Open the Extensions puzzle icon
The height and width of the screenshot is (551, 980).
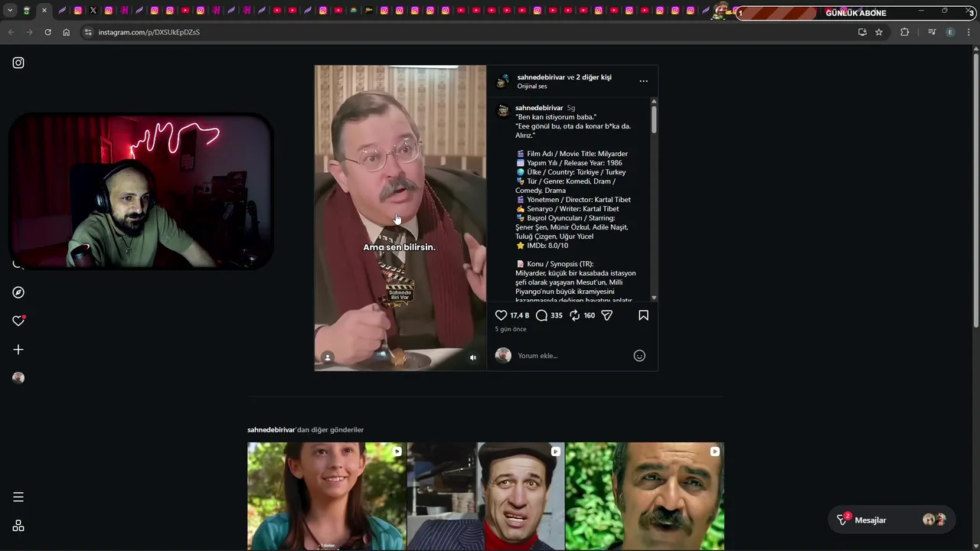click(x=904, y=32)
